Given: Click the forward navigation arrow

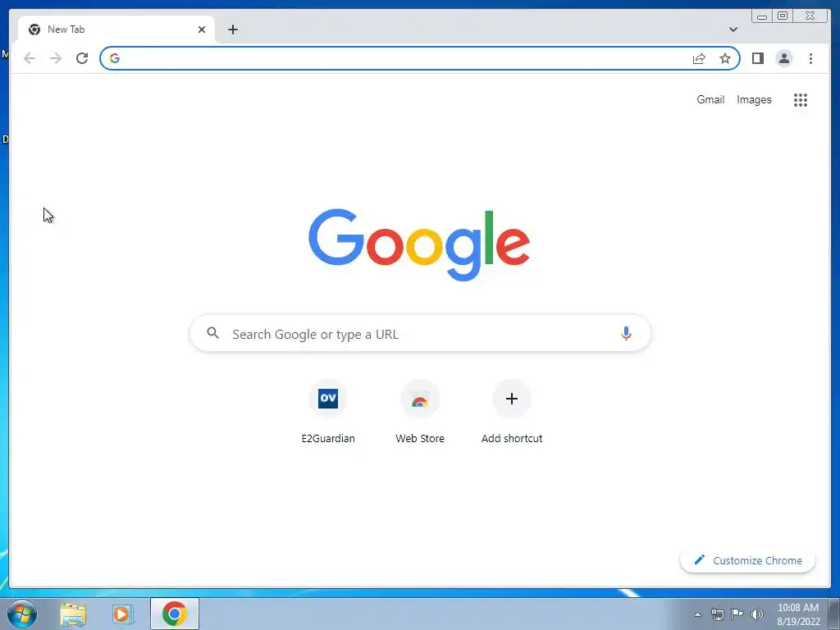Looking at the screenshot, I should pos(56,58).
